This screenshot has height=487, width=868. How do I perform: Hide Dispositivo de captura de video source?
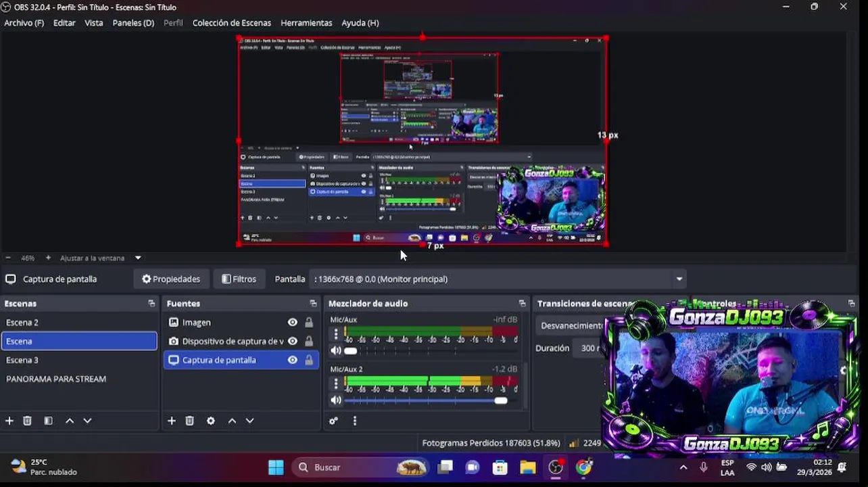293,342
